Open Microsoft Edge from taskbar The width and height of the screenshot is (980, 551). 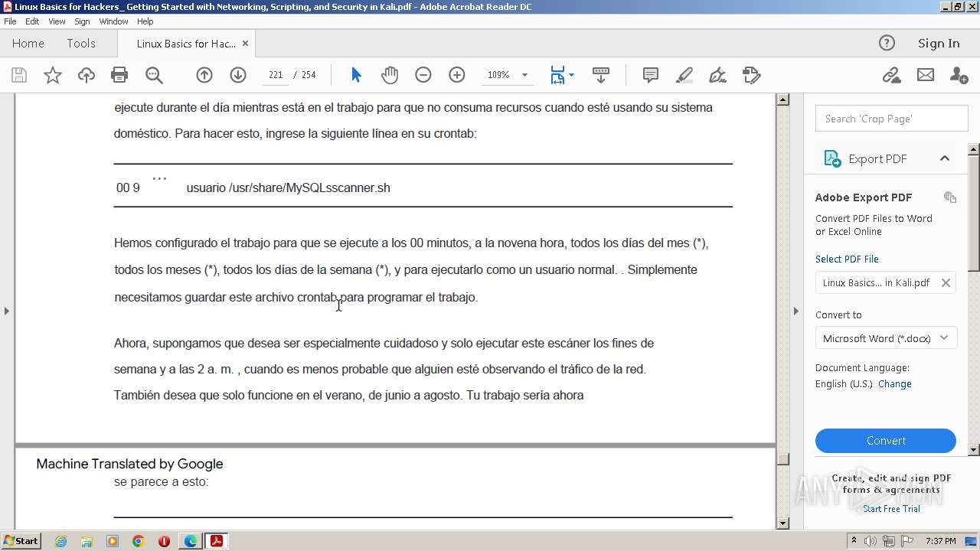190,541
